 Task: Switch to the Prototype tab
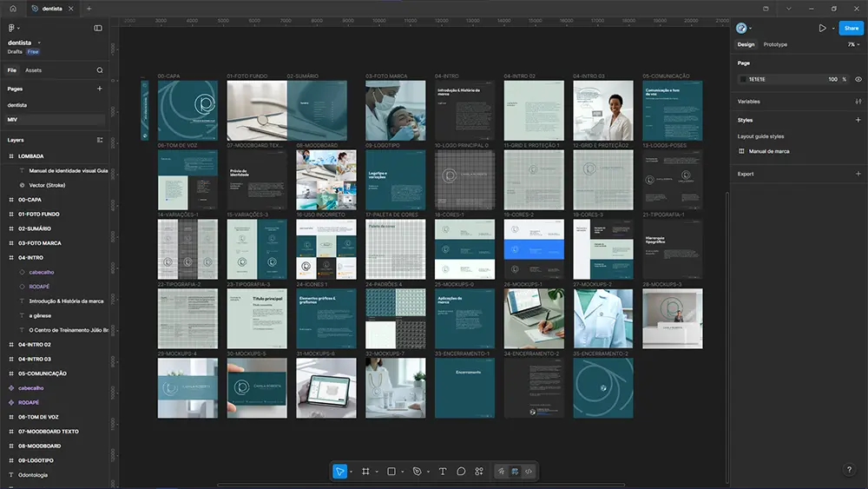(775, 44)
